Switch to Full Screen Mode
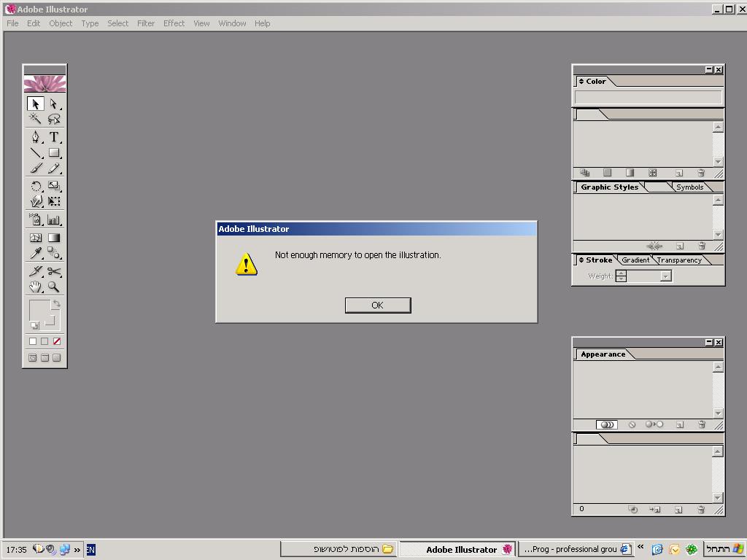This screenshot has width=747, height=560. (x=57, y=357)
